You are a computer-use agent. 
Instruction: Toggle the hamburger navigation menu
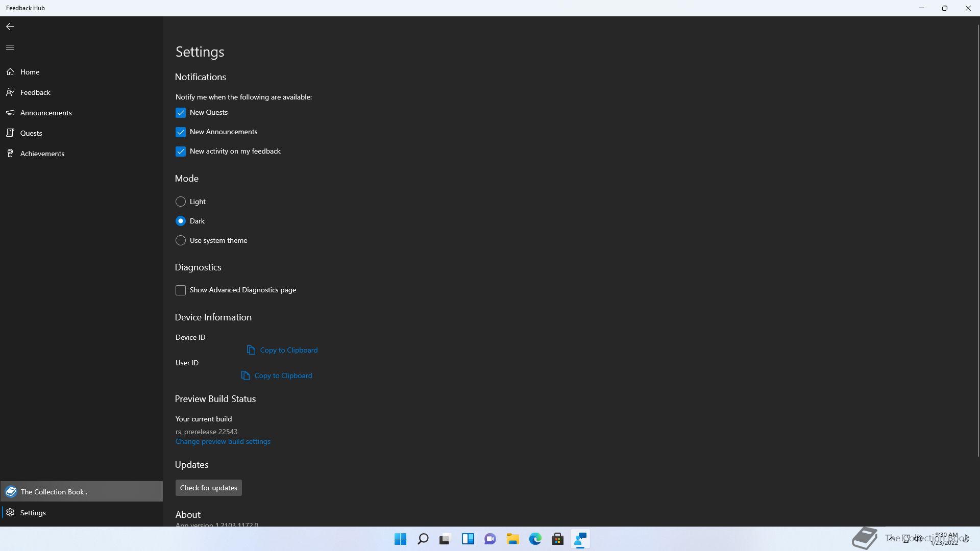[x=10, y=47]
